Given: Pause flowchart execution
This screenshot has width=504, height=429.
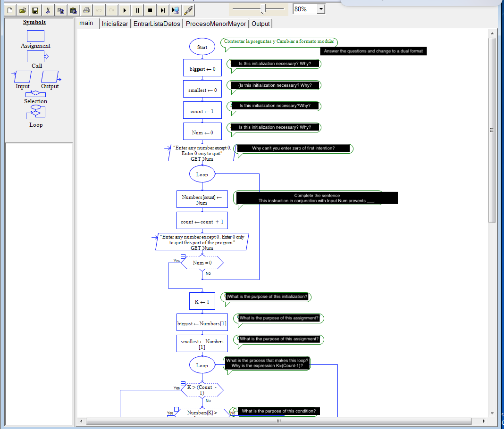Looking at the screenshot, I should 137,9.
